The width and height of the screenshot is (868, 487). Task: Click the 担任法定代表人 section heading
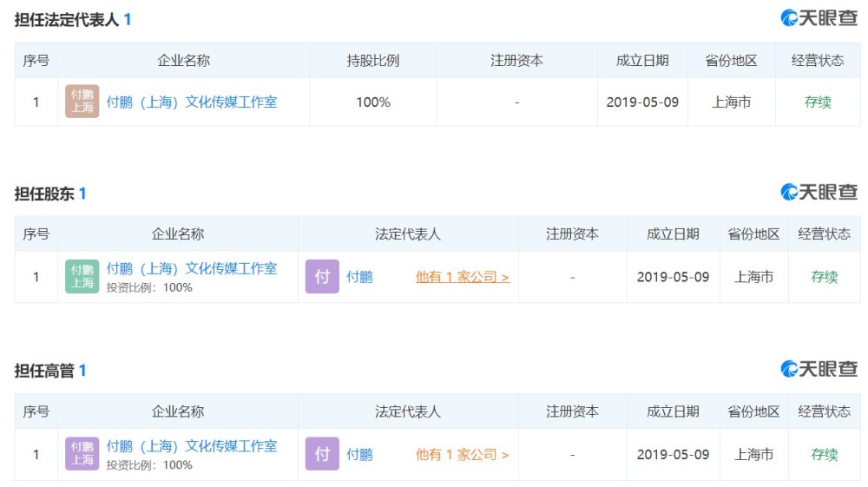point(67,19)
